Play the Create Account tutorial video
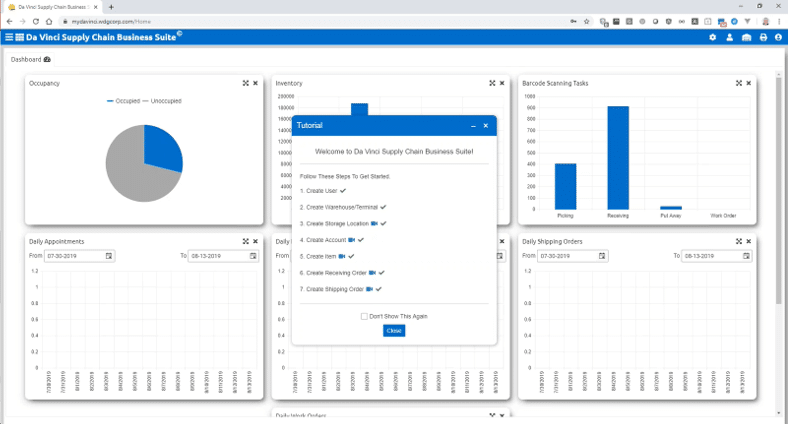 tap(351, 240)
